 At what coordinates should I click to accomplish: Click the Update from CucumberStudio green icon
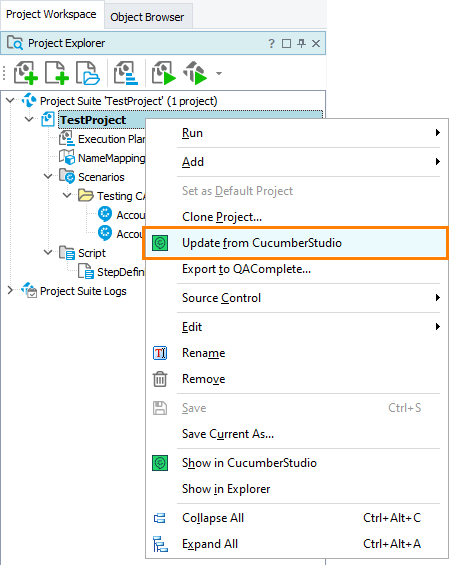(160, 243)
